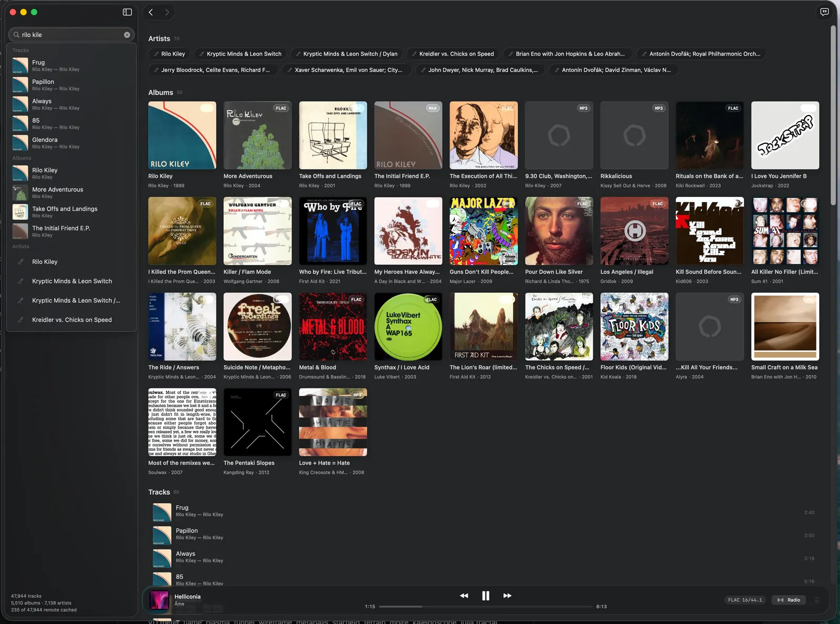Screen dimensions: 840x624
Task: Click the First Aid Kit · 2012 subtitle
Action: tap(470, 377)
